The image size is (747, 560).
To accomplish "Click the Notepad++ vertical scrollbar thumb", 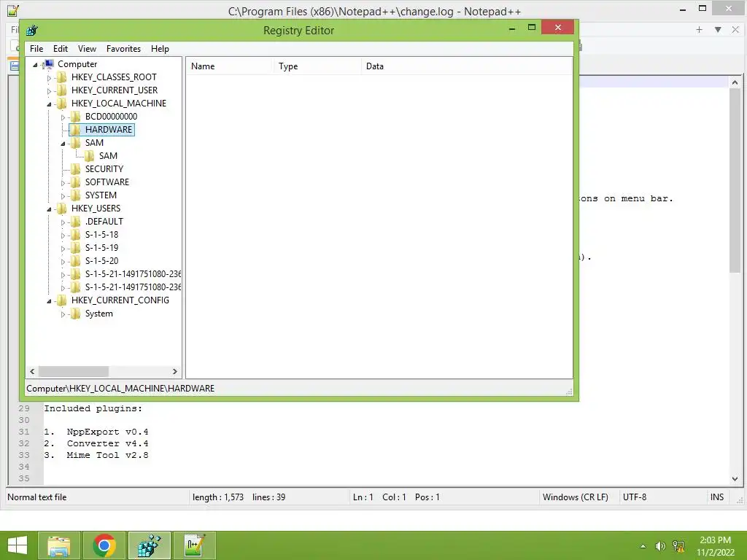I will pyautogui.click(x=735, y=181).
